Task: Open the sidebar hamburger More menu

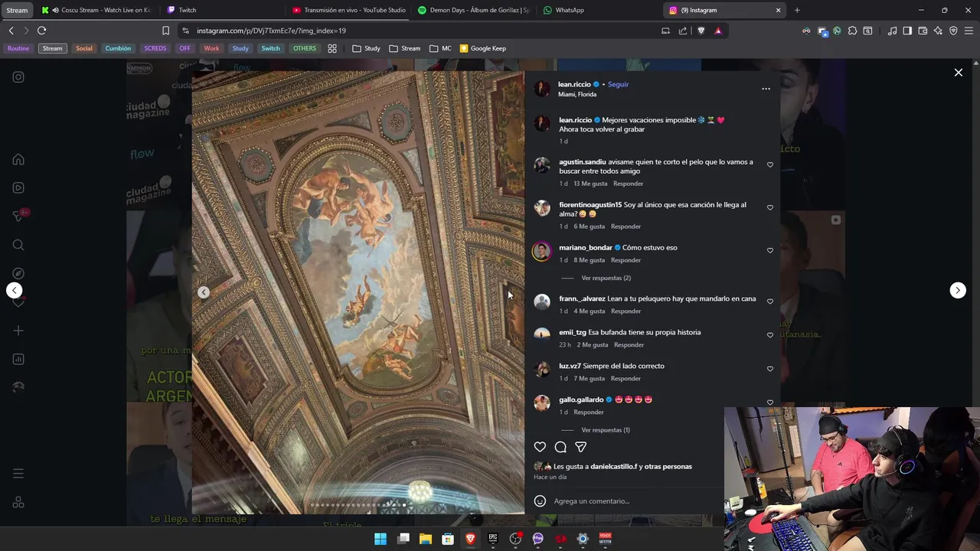Action: (x=18, y=474)
